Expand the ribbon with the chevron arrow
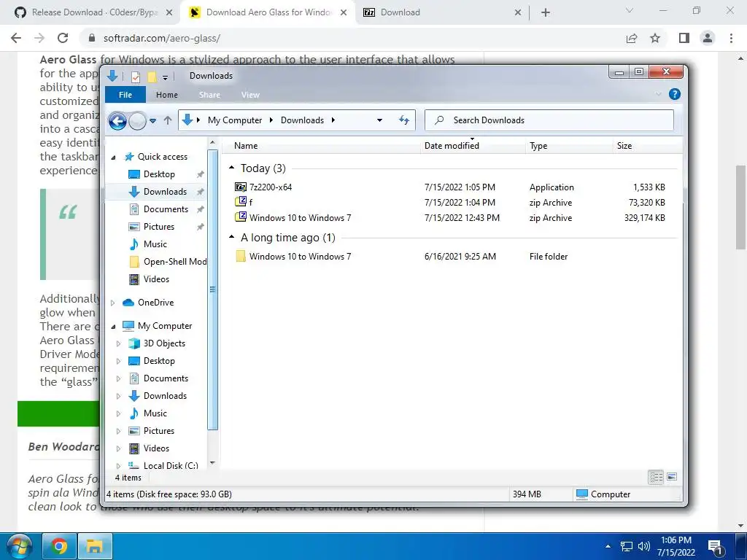 click(x=659, y=94)
